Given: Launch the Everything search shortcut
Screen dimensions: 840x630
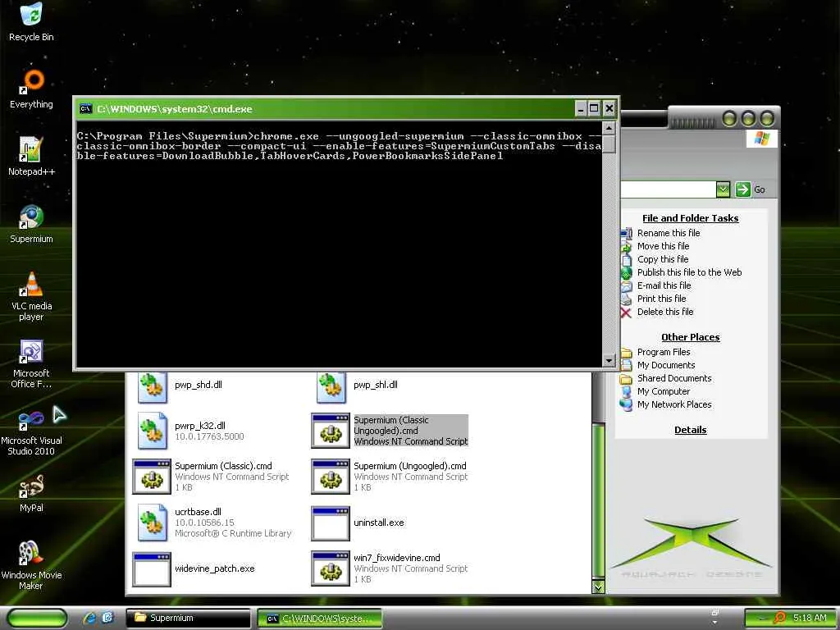Looking at the screenshot, I should tap(33, 80).
